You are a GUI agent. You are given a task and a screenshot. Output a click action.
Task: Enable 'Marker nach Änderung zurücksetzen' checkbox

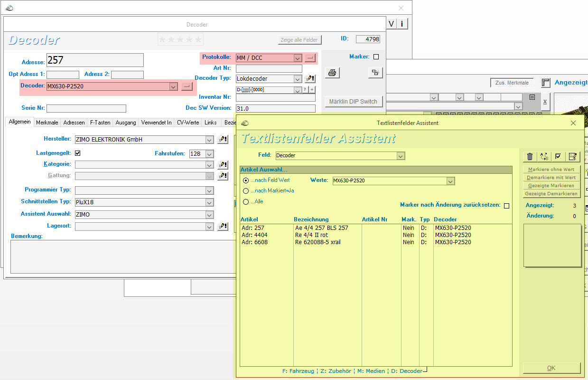506,206
